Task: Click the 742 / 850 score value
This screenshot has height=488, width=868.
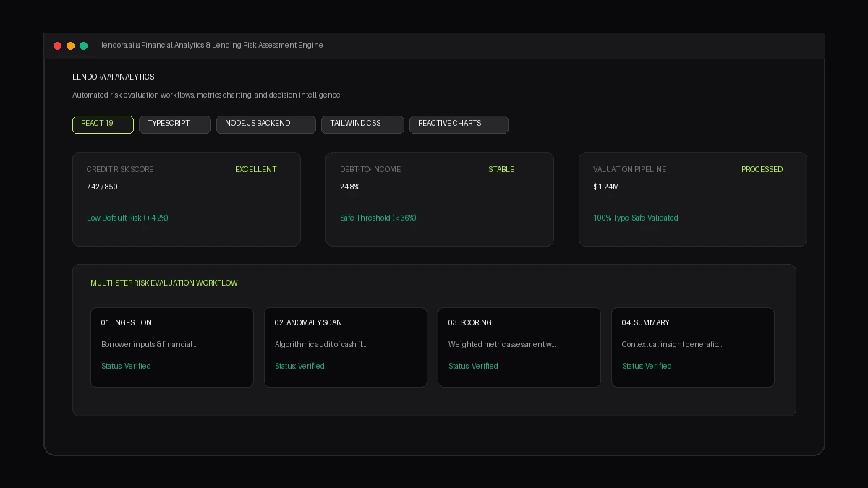Action: point(102,187)
